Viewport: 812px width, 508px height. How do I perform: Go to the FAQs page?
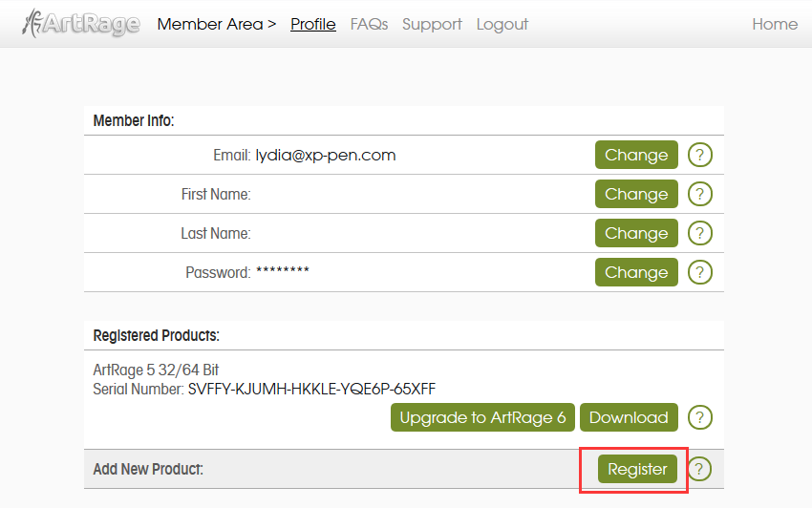click(x=369, y=24)
